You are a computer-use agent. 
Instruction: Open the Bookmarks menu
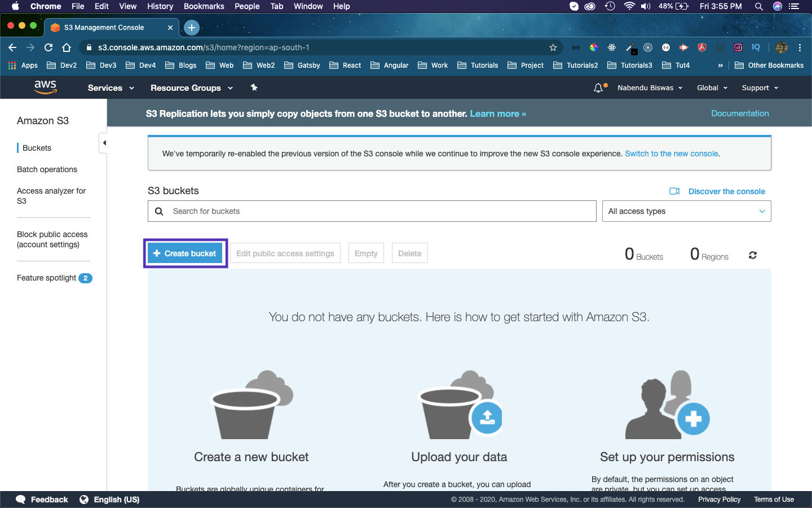204,6
